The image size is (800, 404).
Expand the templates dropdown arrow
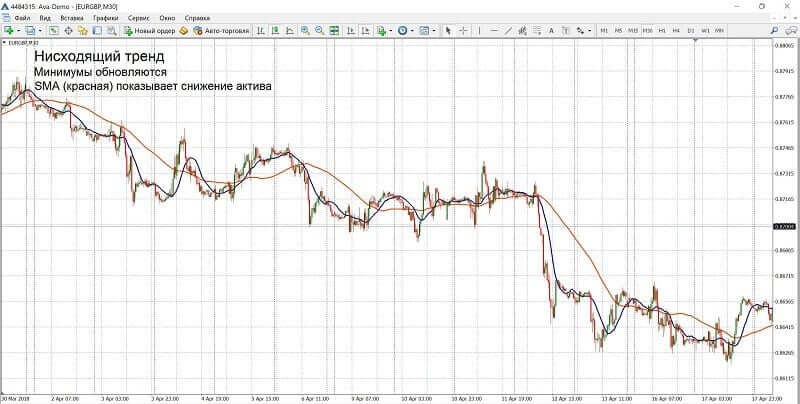tap(434, 31)
